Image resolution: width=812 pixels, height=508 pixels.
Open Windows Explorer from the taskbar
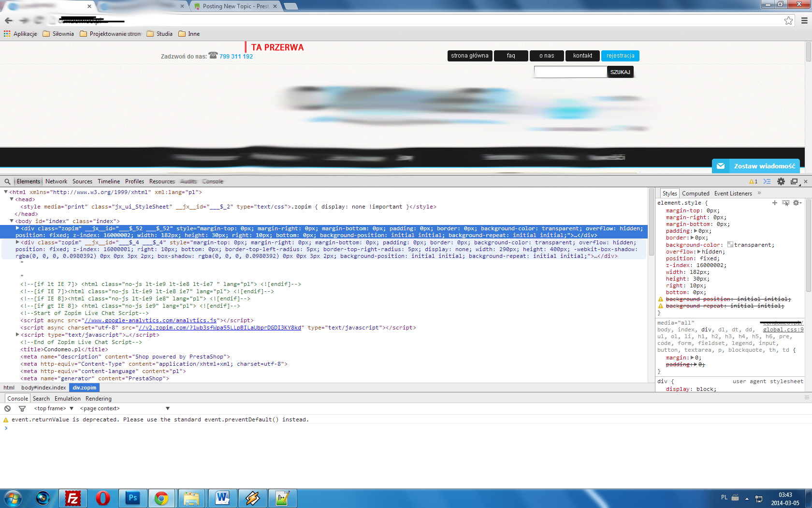coord(192,498)
